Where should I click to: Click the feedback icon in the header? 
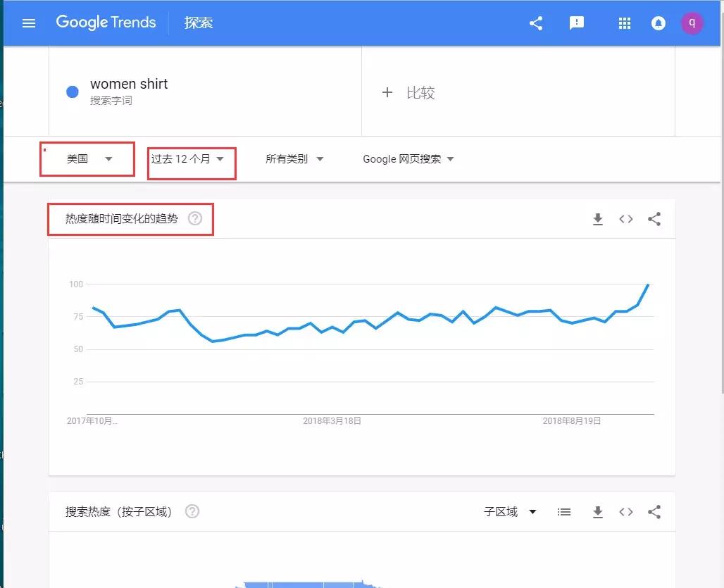[577, 23]
